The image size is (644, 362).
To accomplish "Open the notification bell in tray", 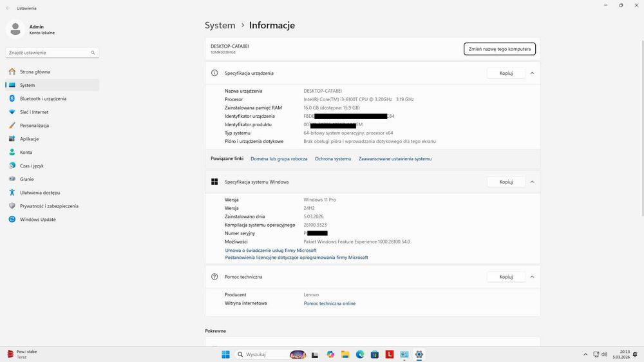I will tap(636, 355).
